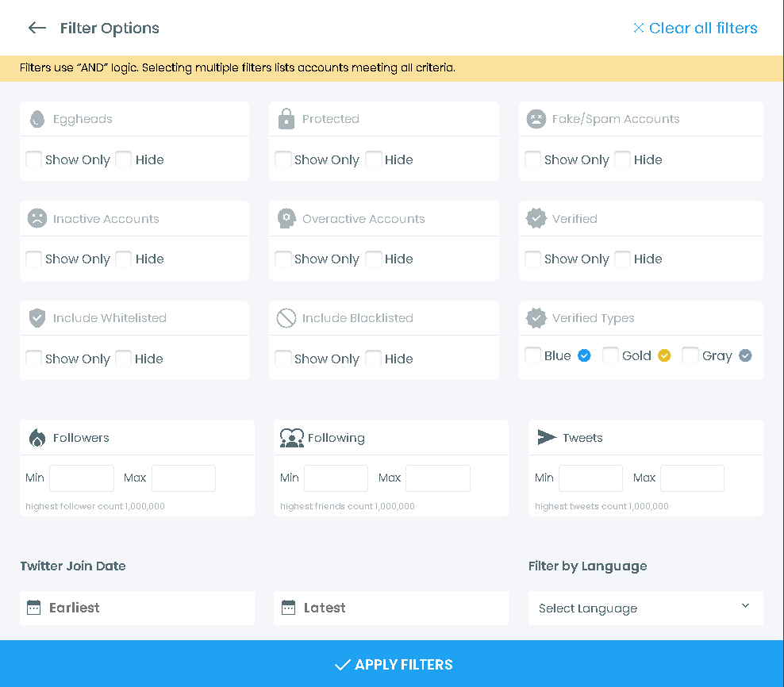Check Blue under Verified Types
The height and width of the screenshot is (687, 784).
(532, 355)
